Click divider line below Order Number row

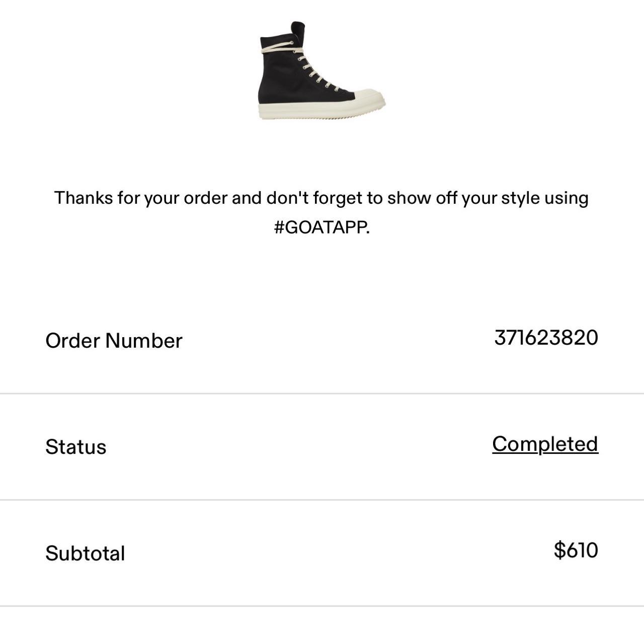322,393
